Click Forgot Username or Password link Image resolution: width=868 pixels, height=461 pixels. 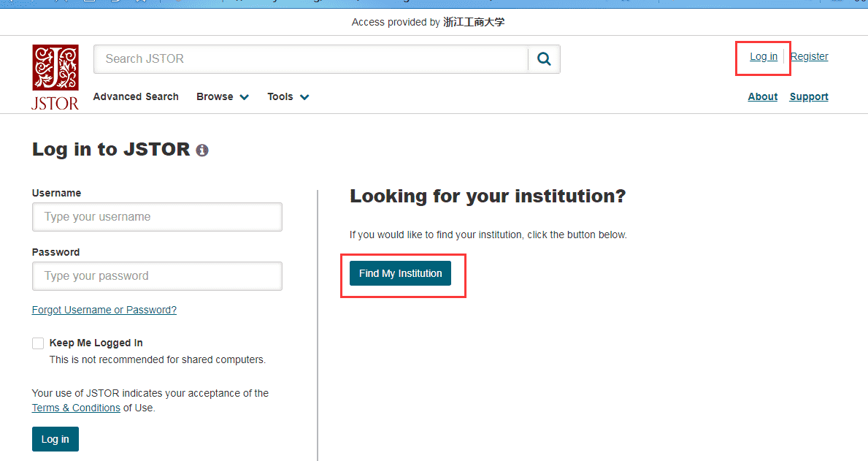coord(104,310)
